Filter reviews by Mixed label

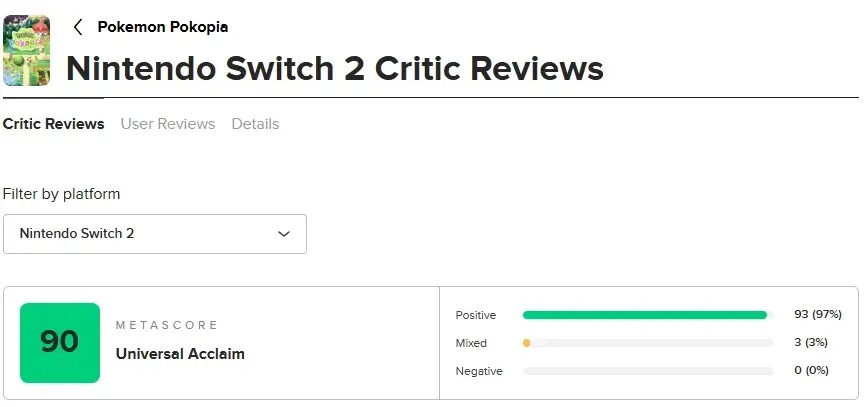point(471,343)
